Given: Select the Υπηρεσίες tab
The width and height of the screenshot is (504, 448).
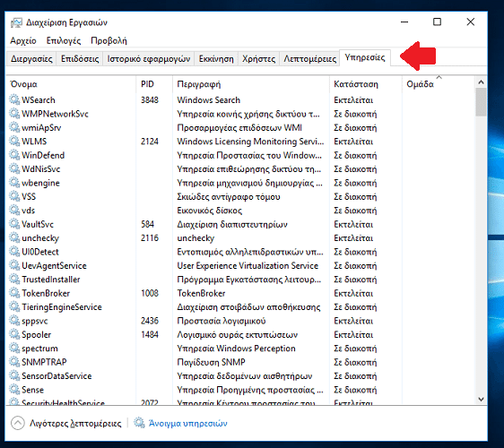Looking at the screenshot, I should click(365, 57).
